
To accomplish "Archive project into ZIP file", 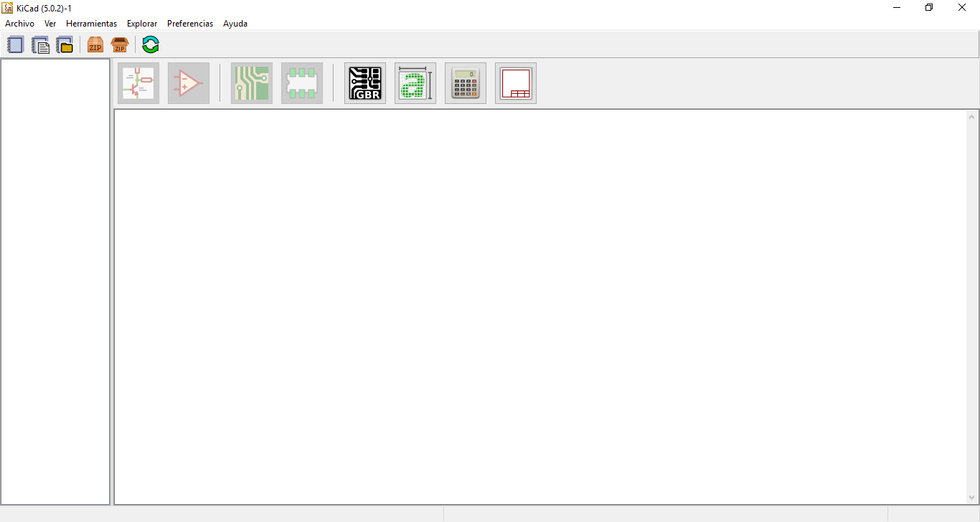I will (95, 45).
